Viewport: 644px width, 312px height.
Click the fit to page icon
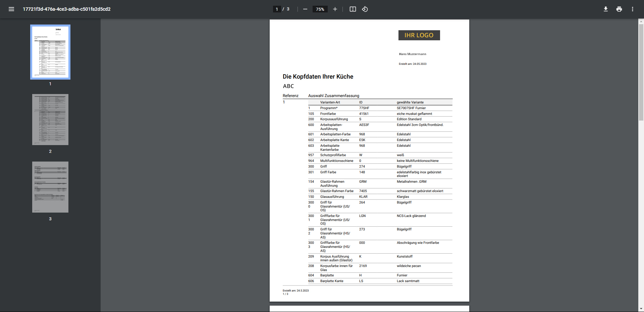353,9
